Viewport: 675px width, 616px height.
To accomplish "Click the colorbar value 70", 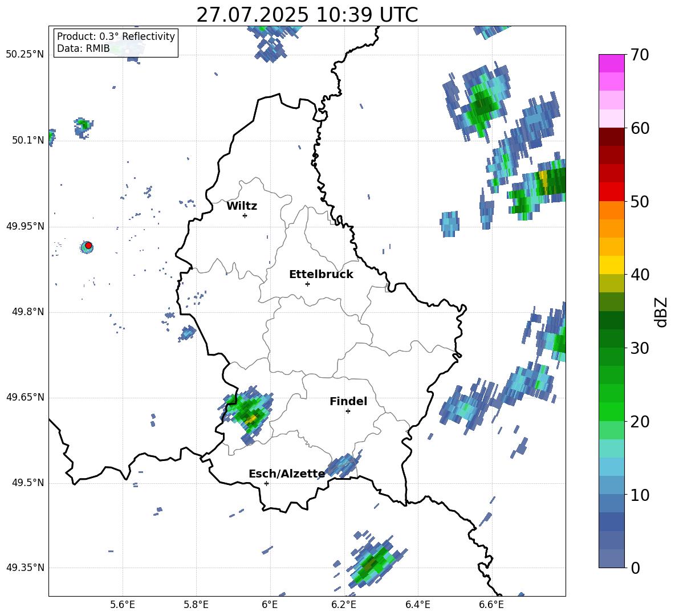I will (640, 55).
